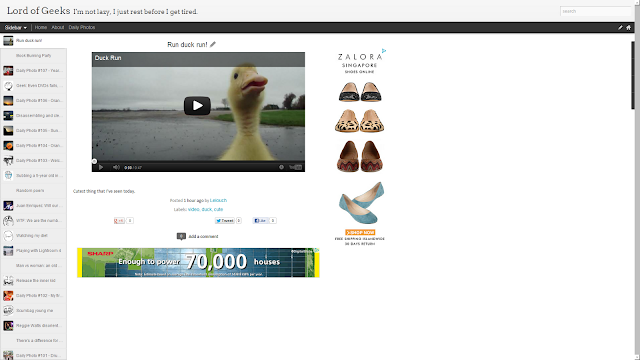Screen dimensions: 640x360
Task: Open the Sidebar view dropdown
Action: [16, 27]
